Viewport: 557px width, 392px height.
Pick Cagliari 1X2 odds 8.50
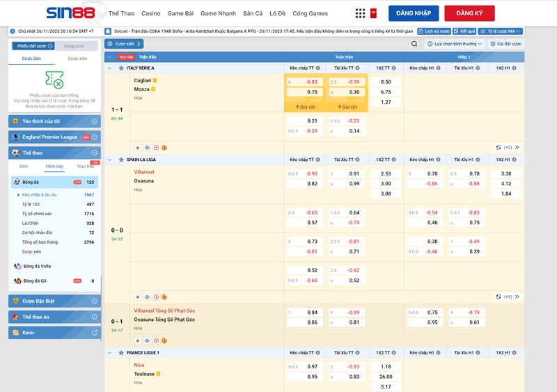coord(386,81)
